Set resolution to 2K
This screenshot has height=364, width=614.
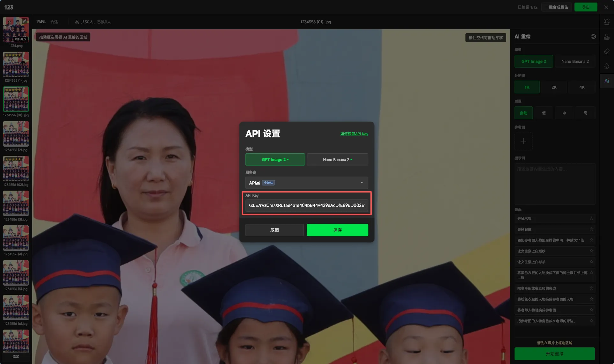(554, 87)
